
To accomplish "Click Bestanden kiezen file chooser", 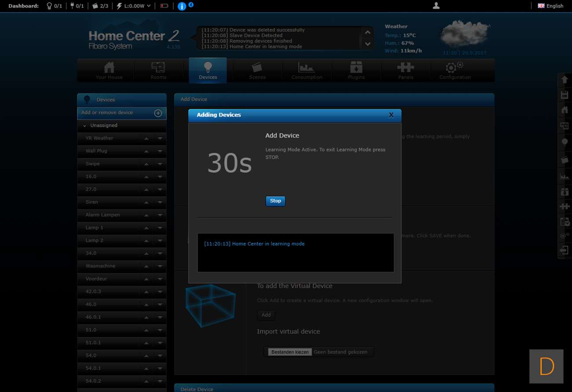I will (290, 352).
